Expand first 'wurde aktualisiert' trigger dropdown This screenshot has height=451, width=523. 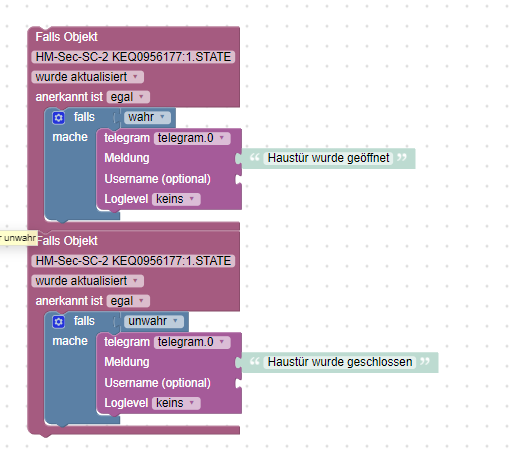[x=87, y=77]
